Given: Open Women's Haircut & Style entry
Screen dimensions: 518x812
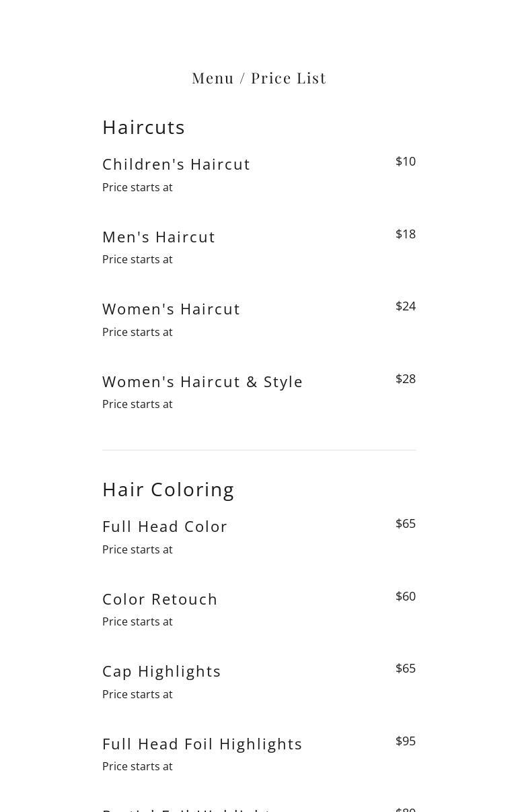Looking at the screenshot, I should click(x=202, y=382).
